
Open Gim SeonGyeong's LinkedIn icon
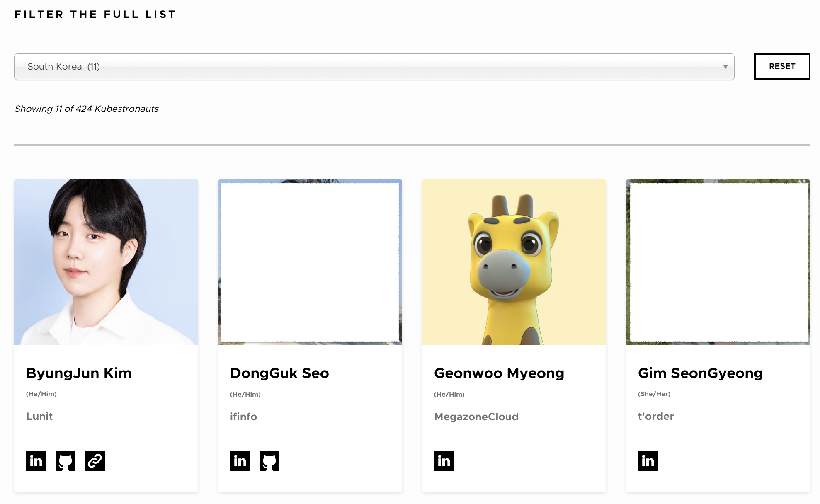648,461
